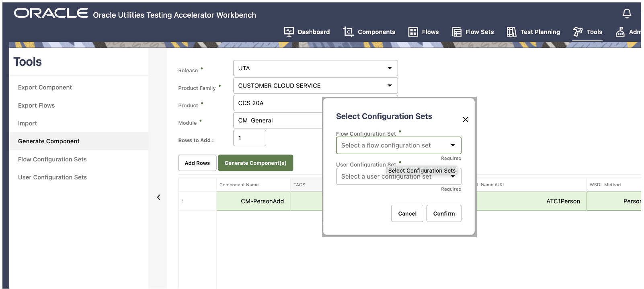Click the Generate Component(s) button
Screen dimensions: 644x289
(x=255, y=163)
